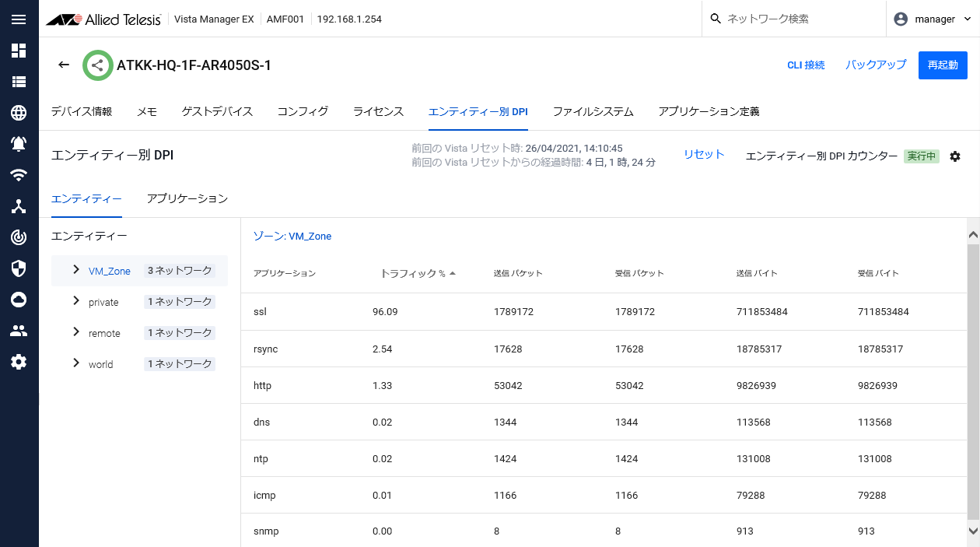980x547 pixels.
Task: Open the shield security sidebar icon
Action: (19, 268)
